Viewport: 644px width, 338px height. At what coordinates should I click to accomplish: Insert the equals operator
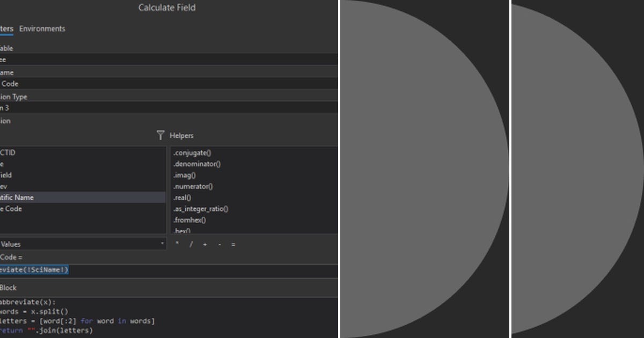coord(232,244)
